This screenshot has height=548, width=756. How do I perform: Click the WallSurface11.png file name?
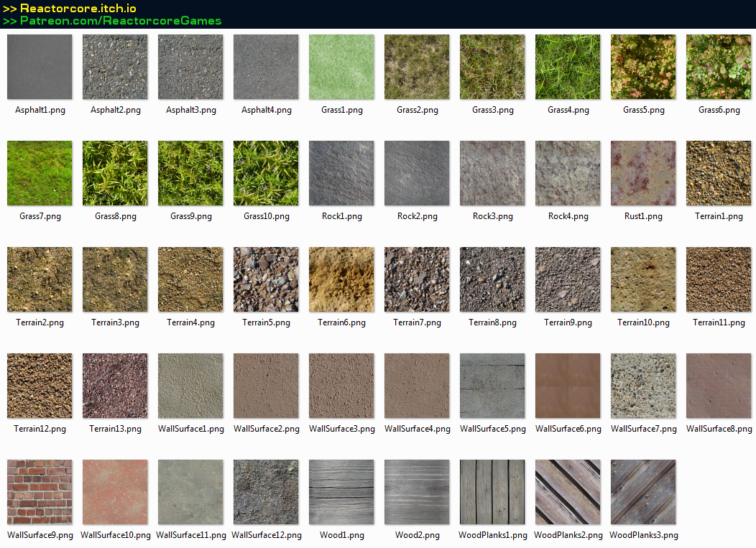click(x=191, y=535)
